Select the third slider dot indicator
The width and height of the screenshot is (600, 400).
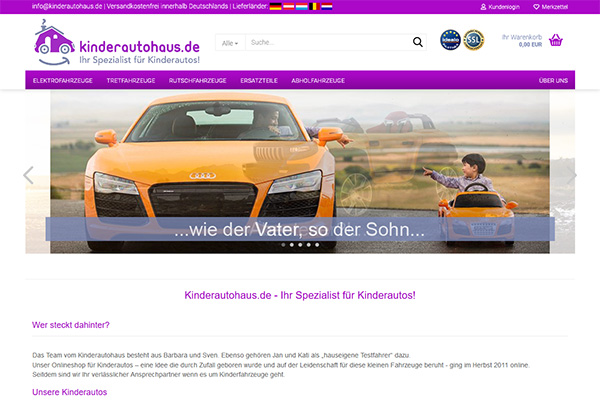pyautogui.click(x=300, y=245)
